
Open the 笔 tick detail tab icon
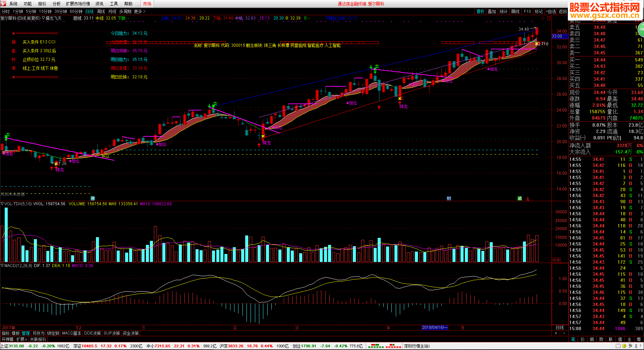click(573, 339)
